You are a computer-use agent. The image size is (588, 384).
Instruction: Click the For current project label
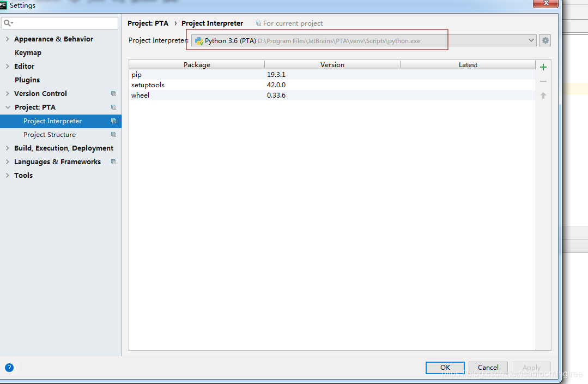point(293,23)
